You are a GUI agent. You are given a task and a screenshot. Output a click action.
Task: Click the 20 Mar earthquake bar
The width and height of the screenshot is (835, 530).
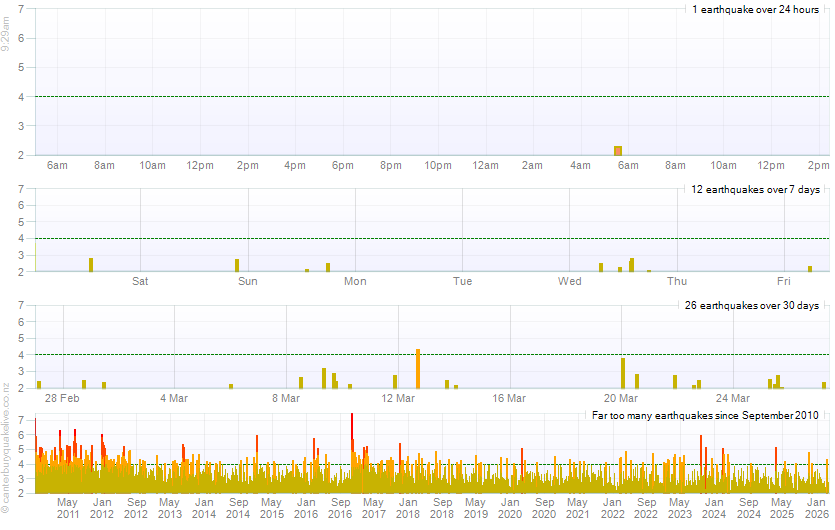pyautogui.click(x=623, y=373)
